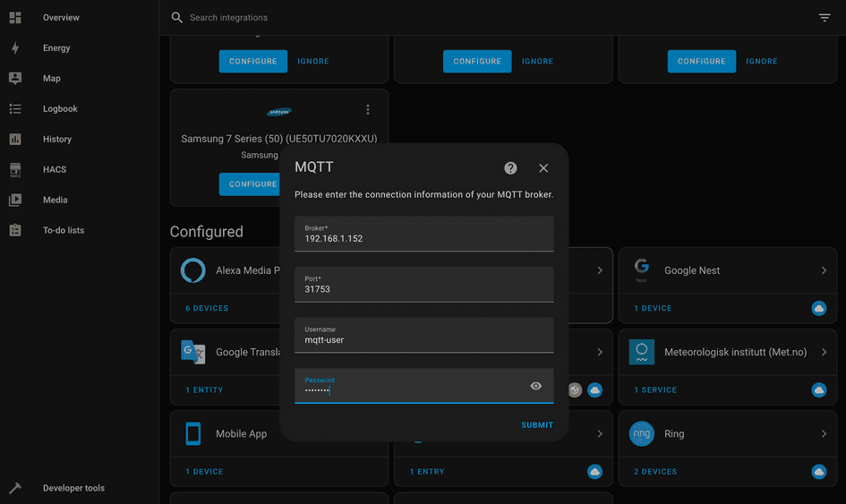Open the 1 ENTRY link
Viewport: 846px width, 504px height.
click(x=427, y=472)
